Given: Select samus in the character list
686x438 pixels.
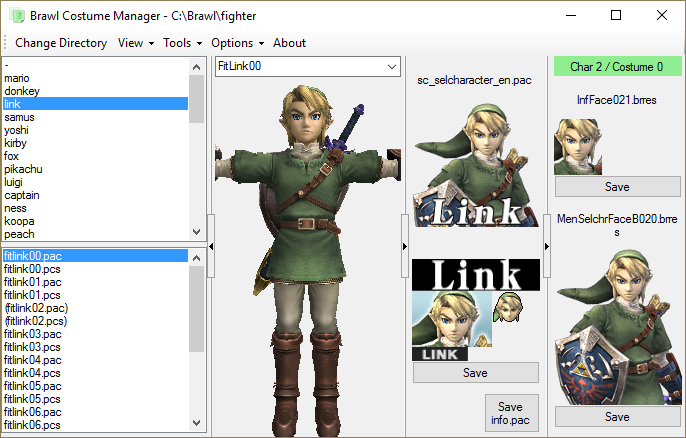Looking at the screenshot, I should tap(95, 117).
